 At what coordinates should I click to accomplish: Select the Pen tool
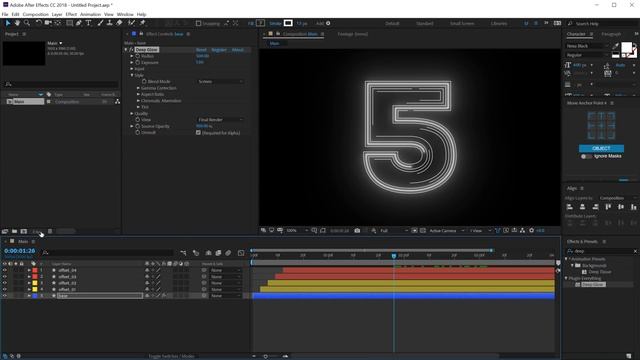(79, 23)
